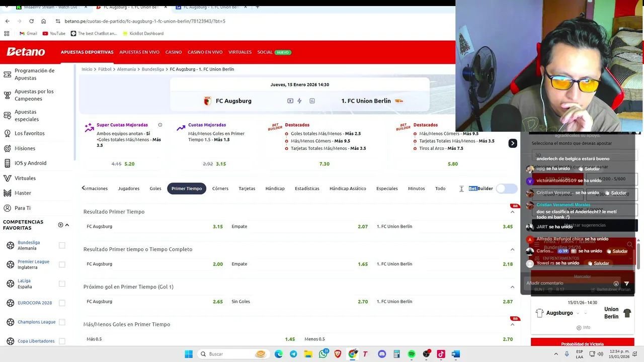Switch to the Hándicap Asiático tab
Viewport: 644px width, 362px height.
(348, 189)
